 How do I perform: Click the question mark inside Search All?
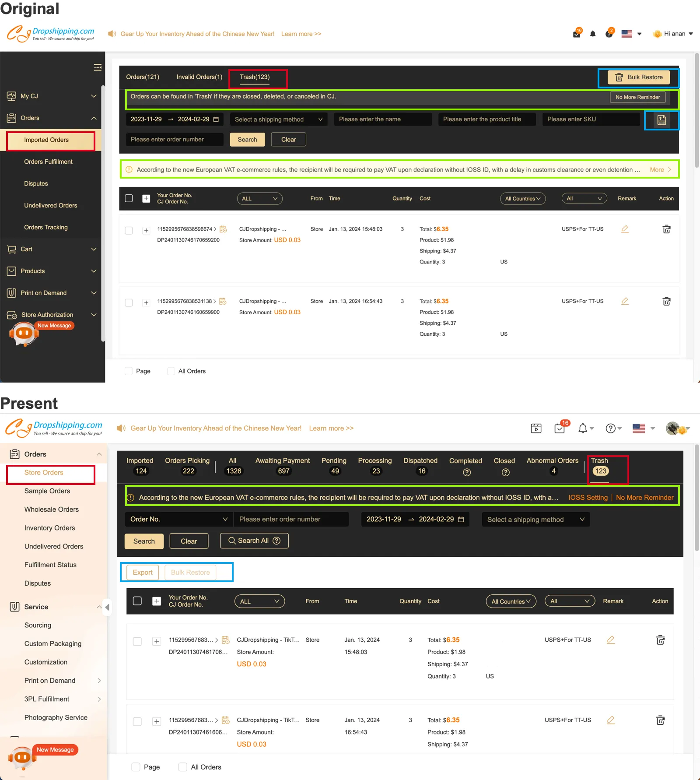click(276, 541)
